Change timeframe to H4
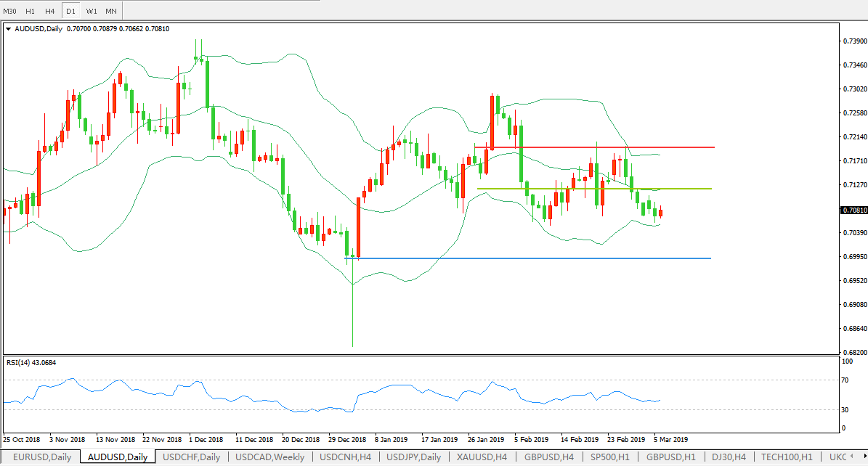 coord(49,11)
